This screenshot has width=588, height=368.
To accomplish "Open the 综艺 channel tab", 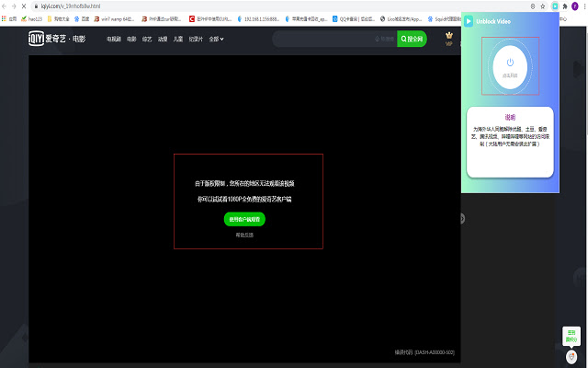I will [x=147, y=39].
